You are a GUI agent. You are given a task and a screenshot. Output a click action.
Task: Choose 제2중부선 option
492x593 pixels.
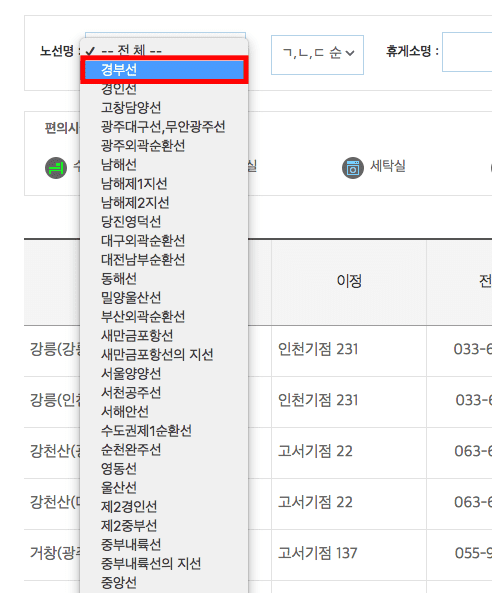tap(164, 526)
